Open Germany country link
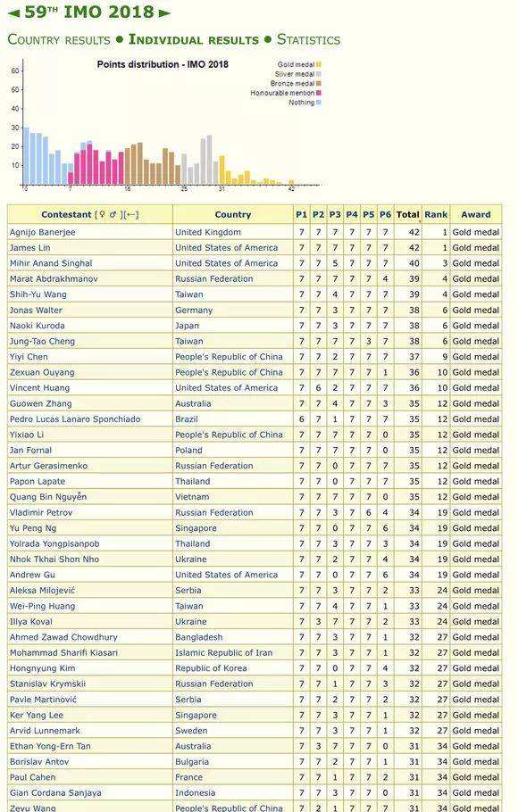The height and width of the screenshot is (812, 518). 194,310
